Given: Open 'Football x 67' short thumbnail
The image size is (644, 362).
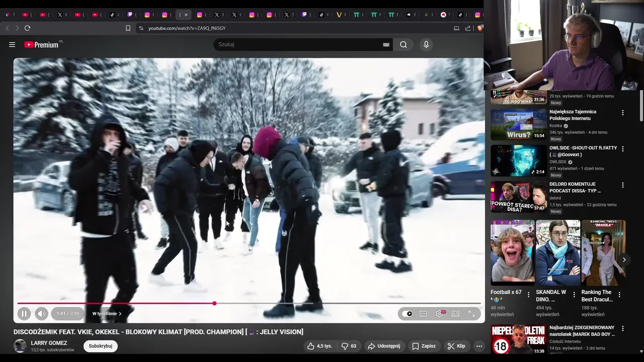Looking at the screenshot, I should tap(513, 252).
